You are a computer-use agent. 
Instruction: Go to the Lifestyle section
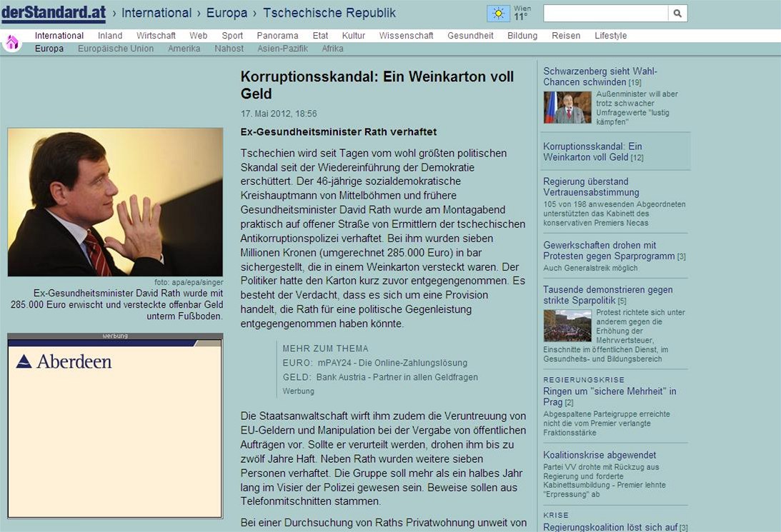(610, 36)
